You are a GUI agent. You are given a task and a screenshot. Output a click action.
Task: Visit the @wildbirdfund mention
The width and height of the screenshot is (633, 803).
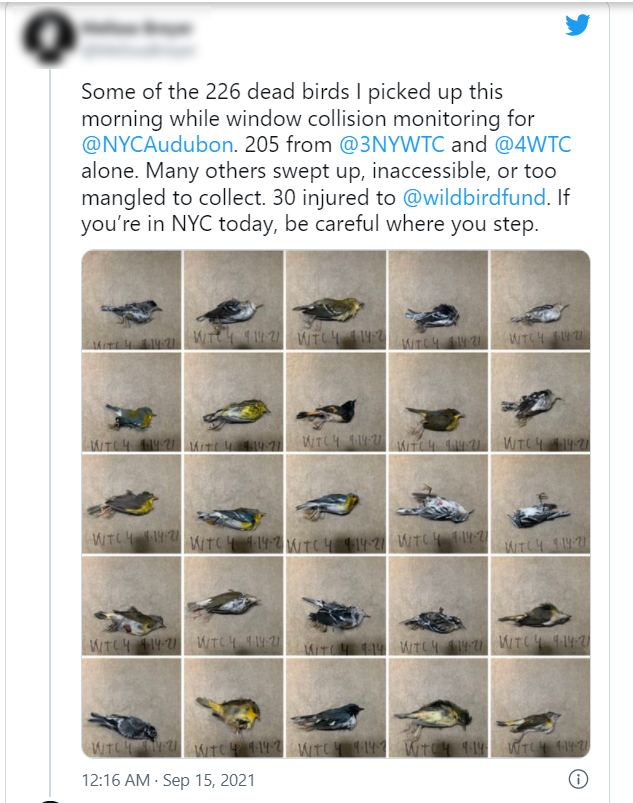click(x=474, y=198)
